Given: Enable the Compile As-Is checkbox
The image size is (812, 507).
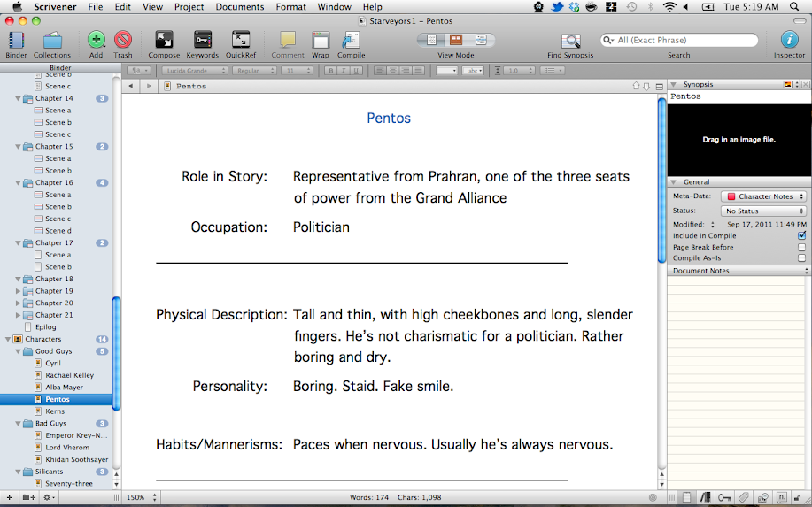Looking at the screenshot, I should (x=801, y=258).
